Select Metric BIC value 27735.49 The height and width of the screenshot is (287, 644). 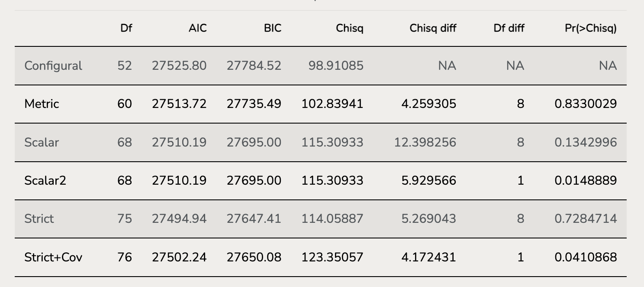[x=254, y=104]
